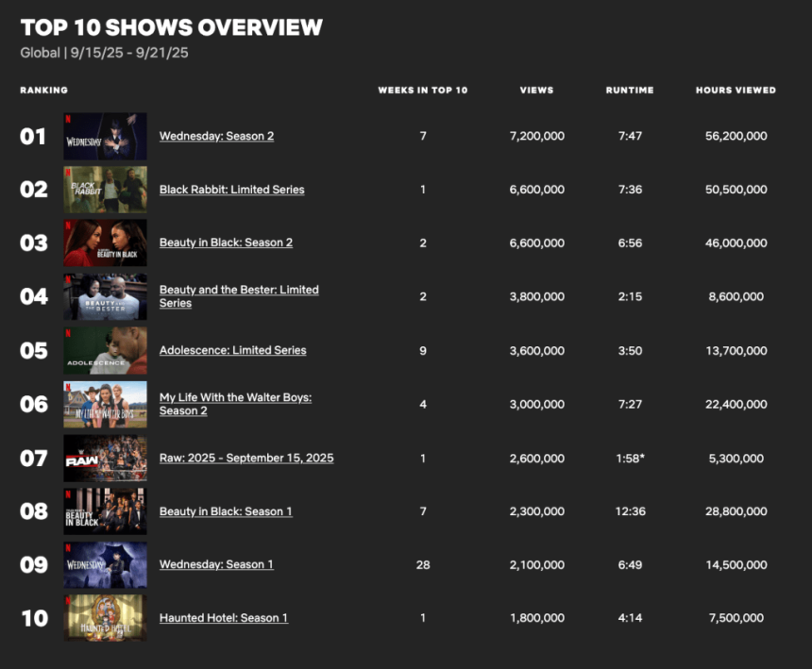Click the Wednesday Season 1 thumbnail
Viewport: 812px width, 669px height.
coord(105,564)
